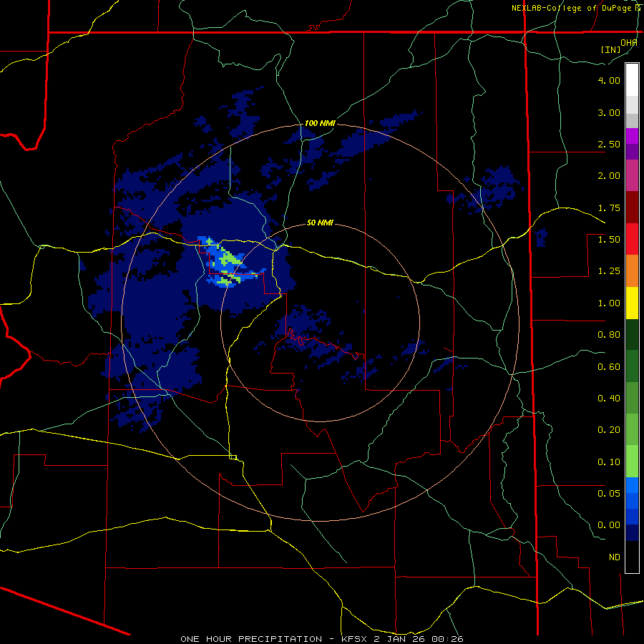Select the light blue legend swatch

point(632,485)
